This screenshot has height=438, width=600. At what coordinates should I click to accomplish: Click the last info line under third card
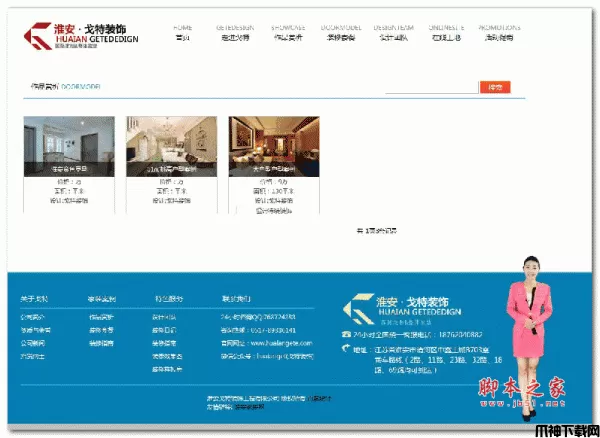coord(274,210)
